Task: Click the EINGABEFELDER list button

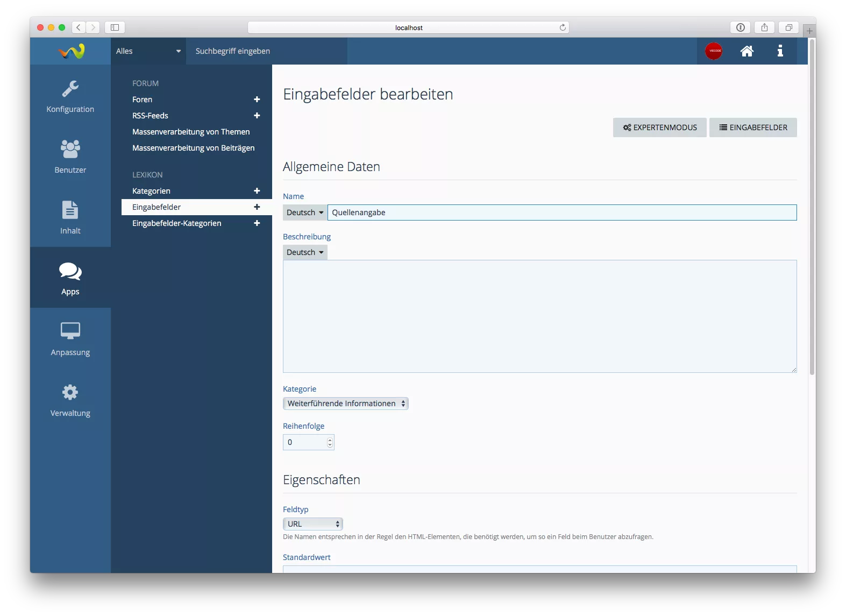Action: tap(753, 128)
